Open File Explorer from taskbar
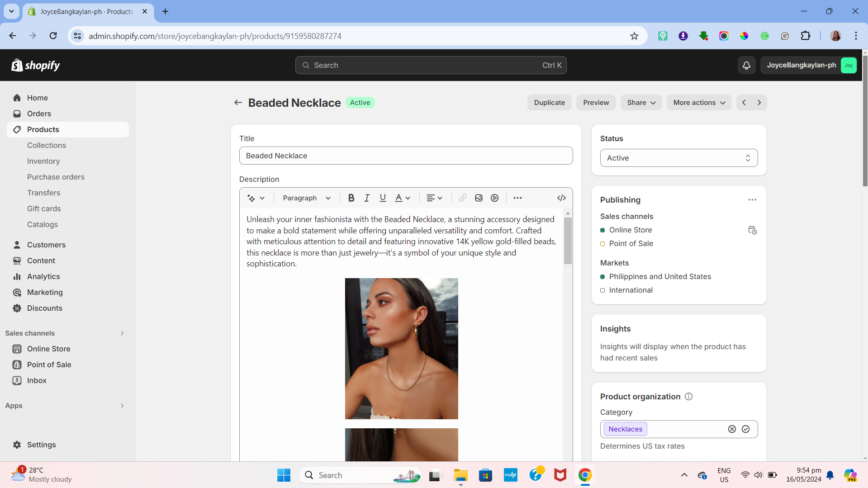 coord(460,475)
